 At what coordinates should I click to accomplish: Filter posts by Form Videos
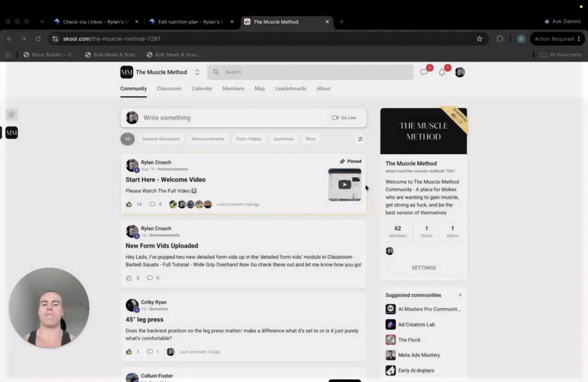tap(249, 139)
